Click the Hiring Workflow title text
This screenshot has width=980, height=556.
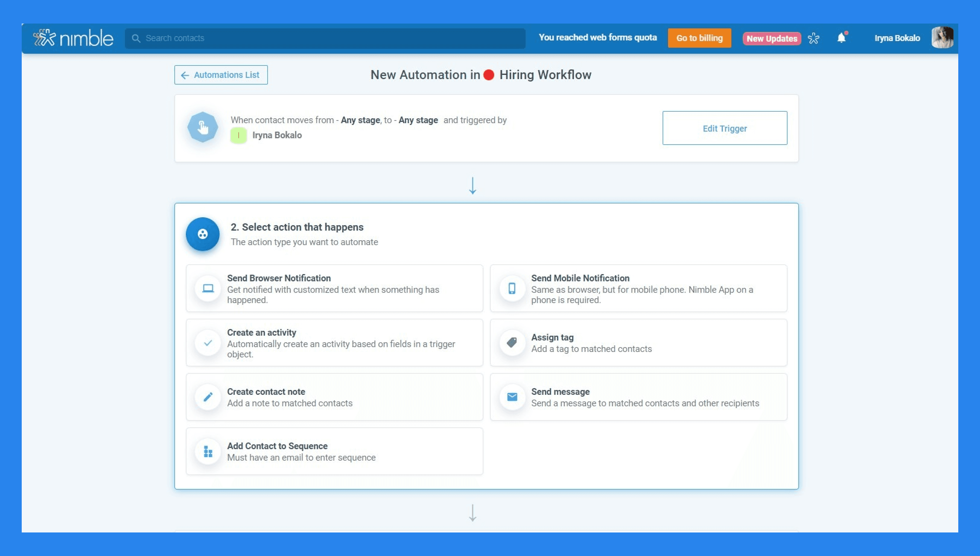(x=545, y=75)
